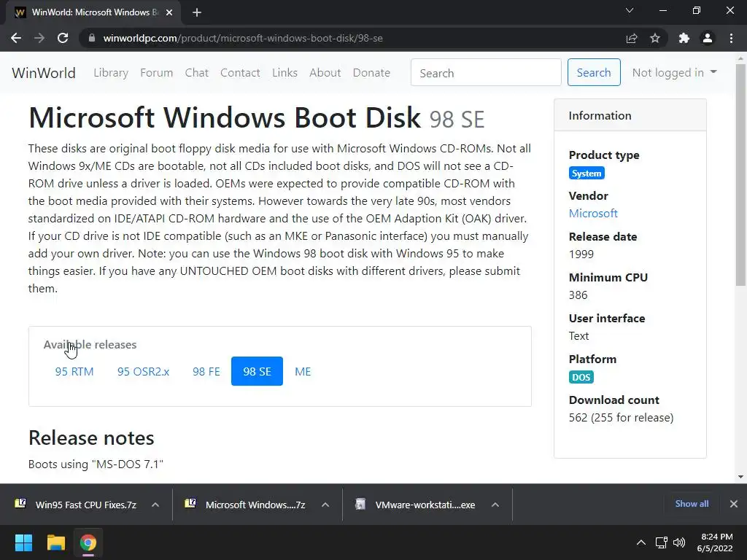Open the Microsoft vendor link

coord(593,214)
